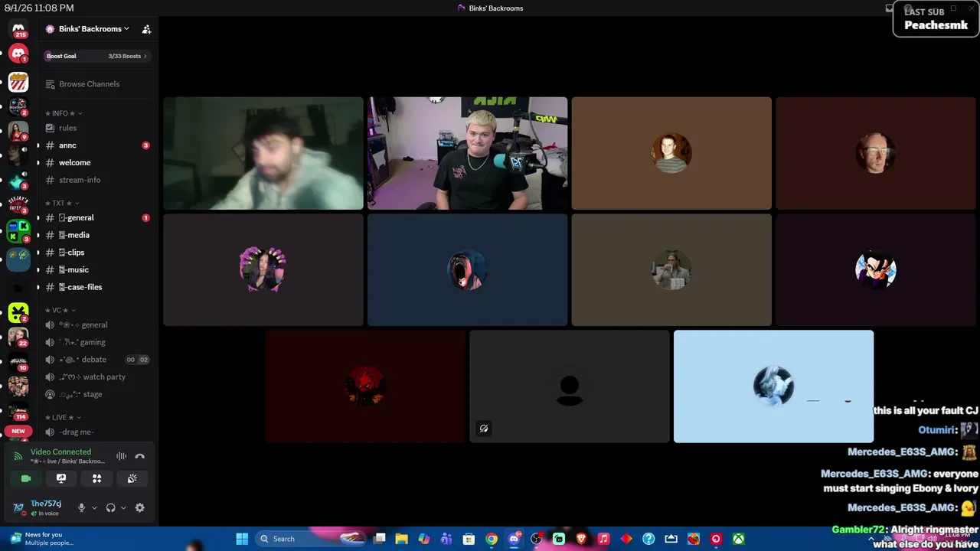Select the red demon avatar participant tile
Viewport: 980px width, 551px height.
[365, 386]
